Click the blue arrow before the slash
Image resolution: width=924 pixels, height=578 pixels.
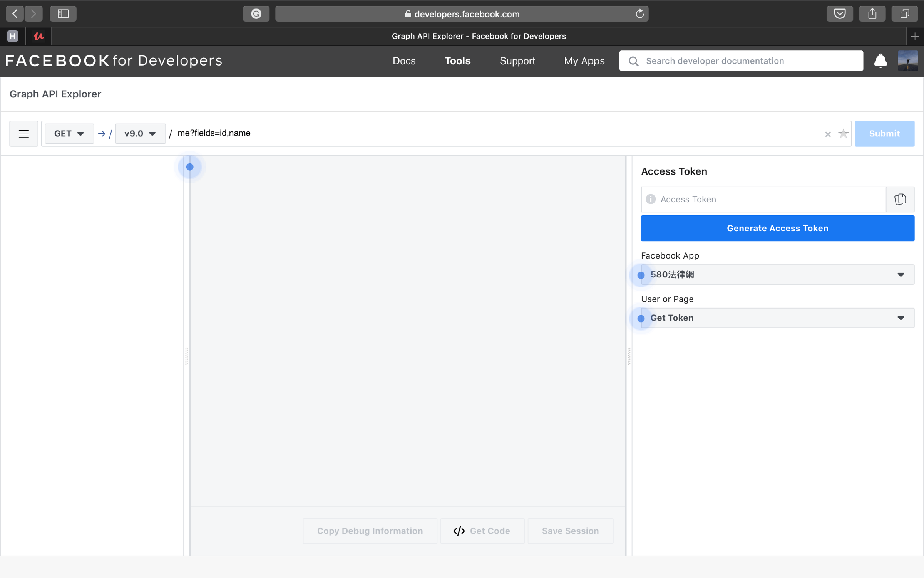102,134
